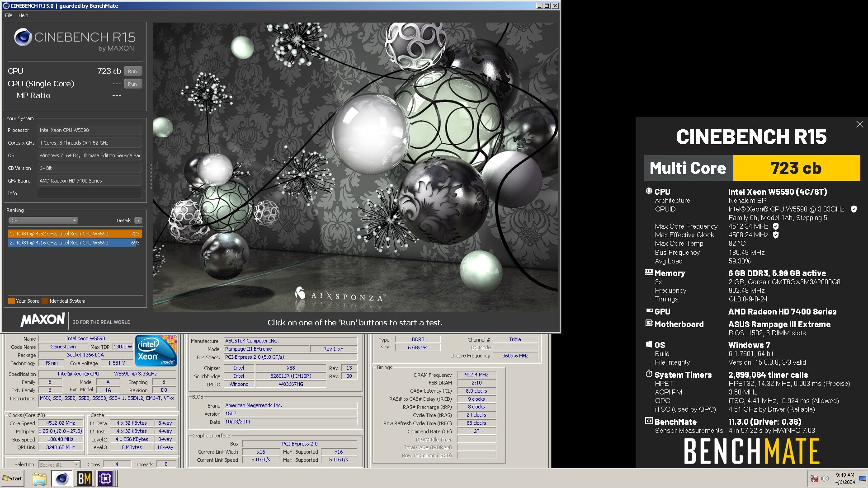Open ranking Details arrow button
Viewport: 868px width, 488px height.
(x=138, y=221)
